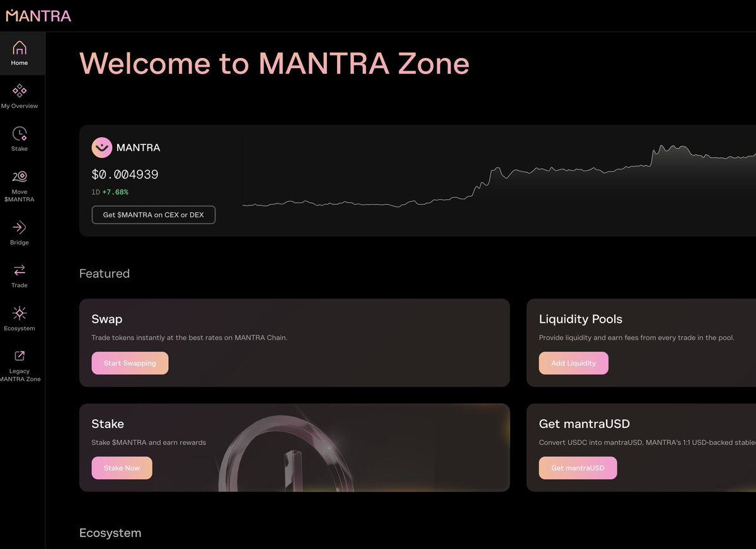Image resolution: width=756 pixels, height=549 pixels.
Task: Open the Trade swap-arrows icon
Action: click(x=20, y=270)
